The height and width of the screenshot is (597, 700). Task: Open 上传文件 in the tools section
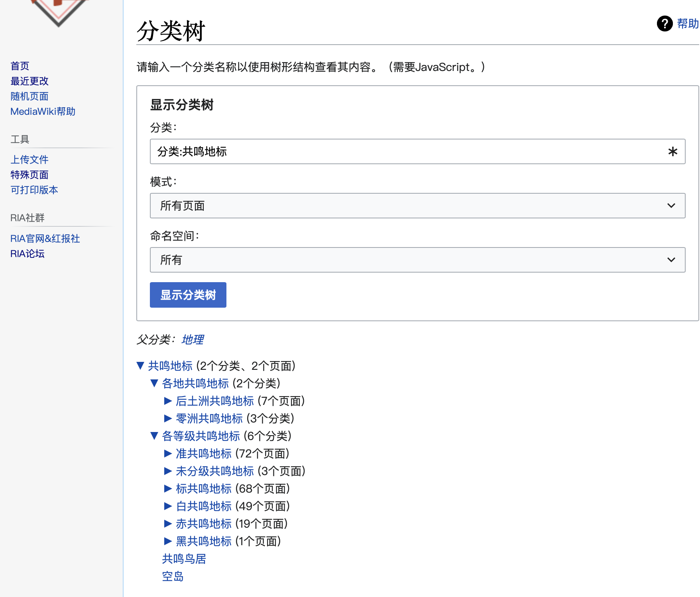click(x=29, y=159)
